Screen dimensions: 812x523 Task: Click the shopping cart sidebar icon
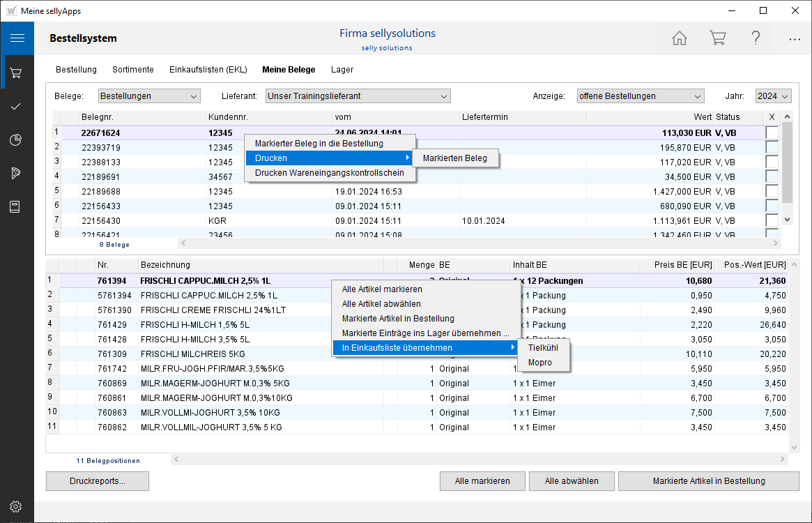(17, 73)
